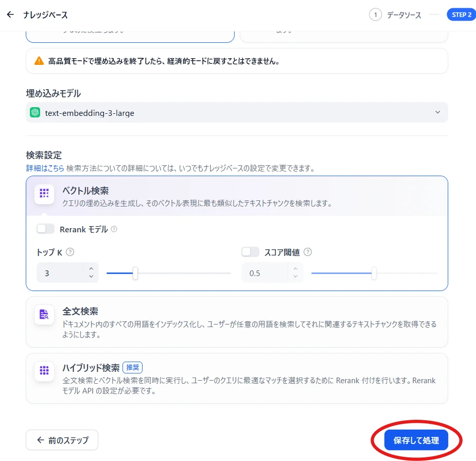The image size is (476, 461).
Task: Click the back arrow next to ナレッジベース
Action: [x=10, y=15]
